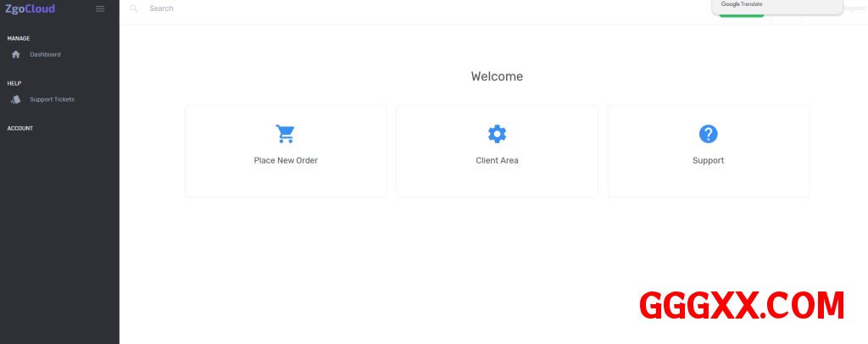Open the Client Area text link
868x344 pixels.
(x=497, y=160)
